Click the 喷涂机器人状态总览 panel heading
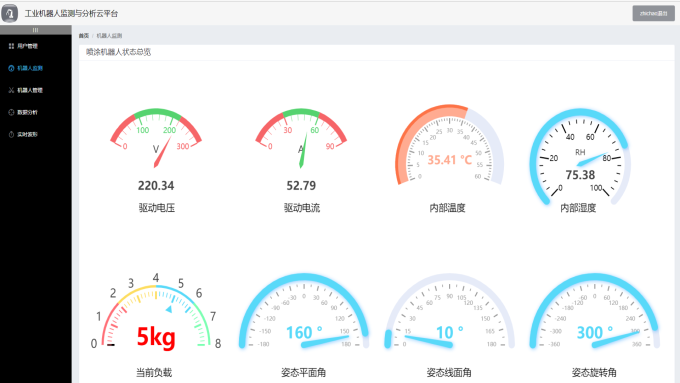Screen dimensions: 680x383 click(118, 52)
